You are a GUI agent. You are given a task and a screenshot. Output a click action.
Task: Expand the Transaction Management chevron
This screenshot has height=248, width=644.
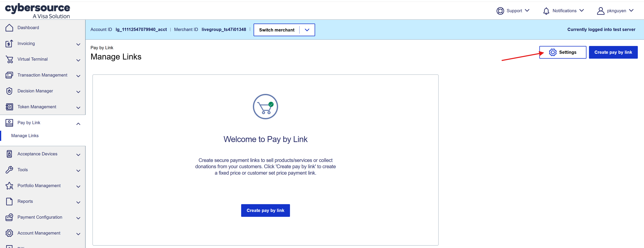[x=78, y=76]
